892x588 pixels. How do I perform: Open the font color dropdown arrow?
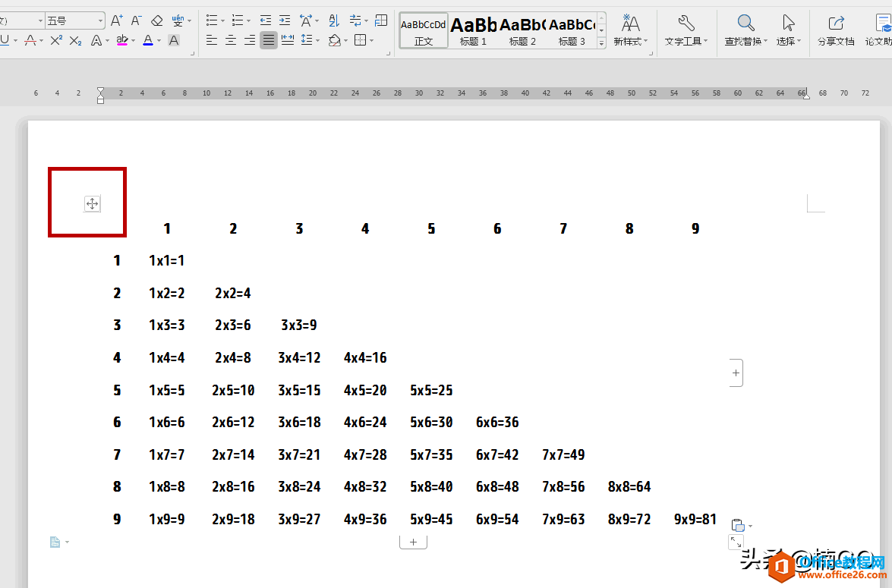pos(159,40)
